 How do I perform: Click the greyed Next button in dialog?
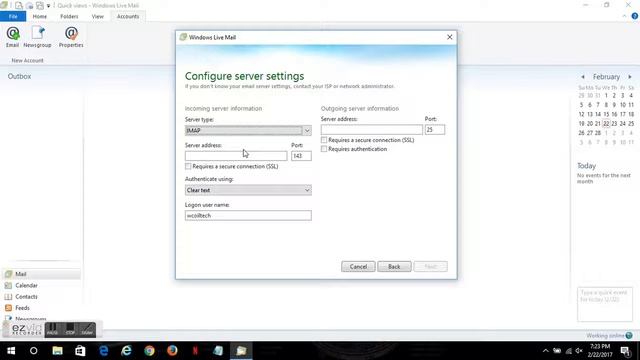pyautogui.click(x=431, y=267)
